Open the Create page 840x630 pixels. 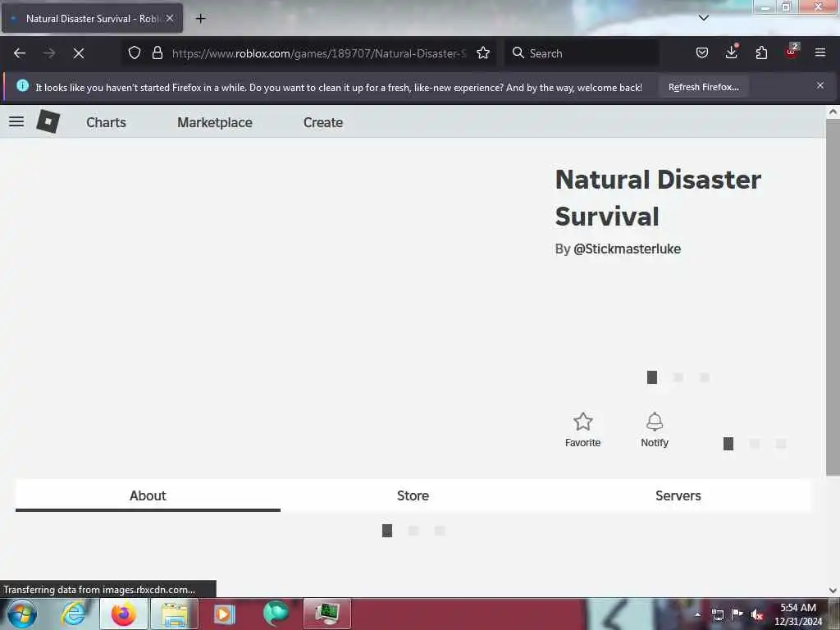point(323,122)
